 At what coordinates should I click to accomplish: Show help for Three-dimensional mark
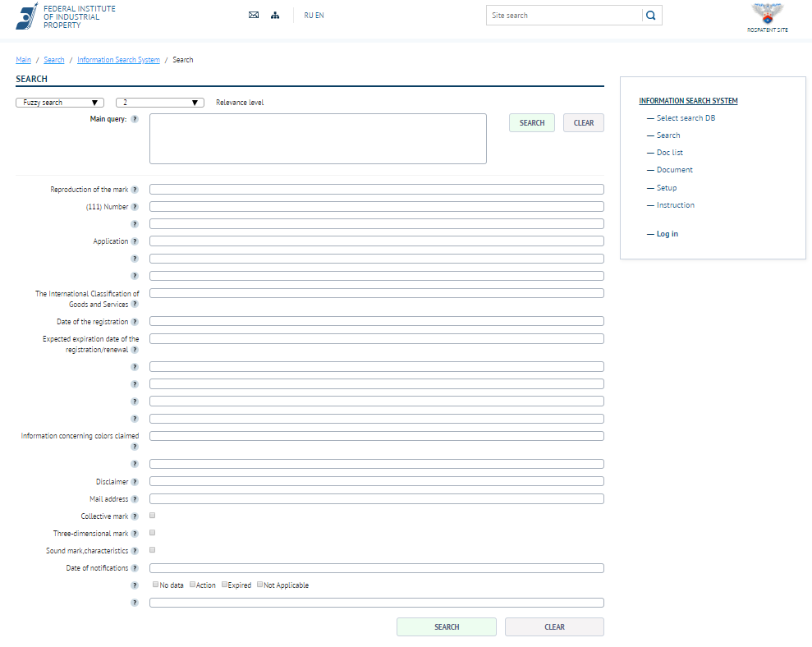(x=135, y=534)
